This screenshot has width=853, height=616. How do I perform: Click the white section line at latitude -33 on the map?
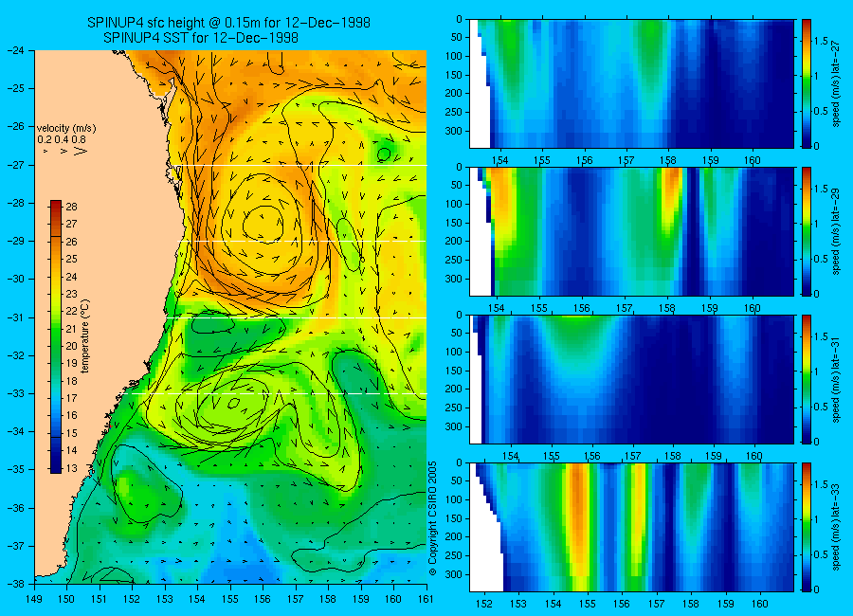click(277, 393)
